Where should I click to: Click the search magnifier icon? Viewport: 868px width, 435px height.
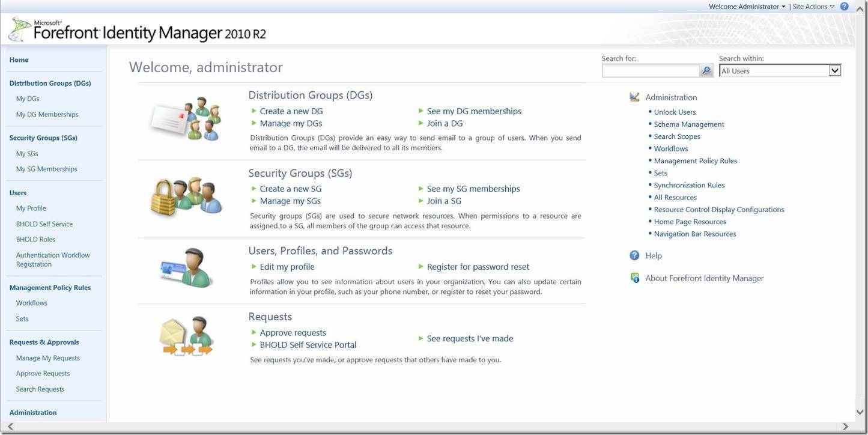click(x=707, y=71)
